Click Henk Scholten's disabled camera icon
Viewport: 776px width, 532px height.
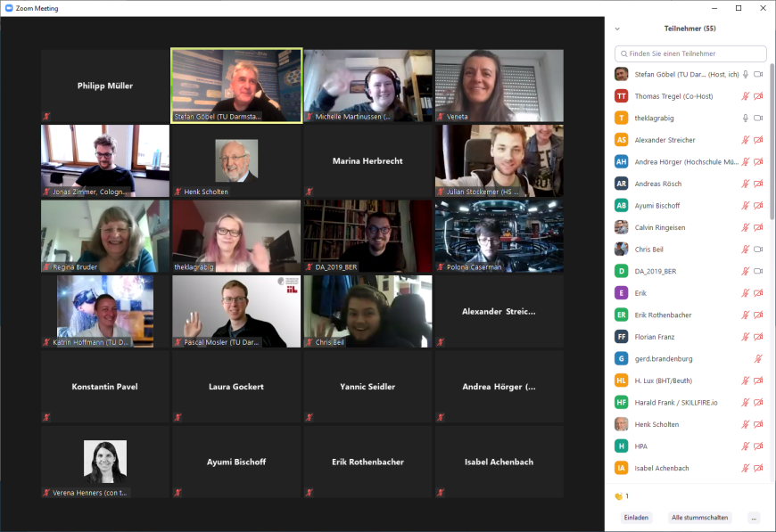pyautogui.click(x=758, y=425)
